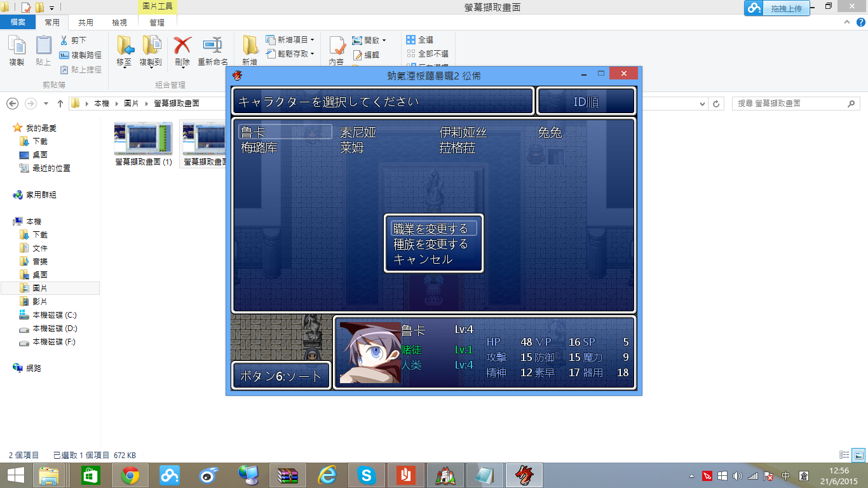
Task: Click the New folder (新增) icon
Action: [x=250, y=45]
